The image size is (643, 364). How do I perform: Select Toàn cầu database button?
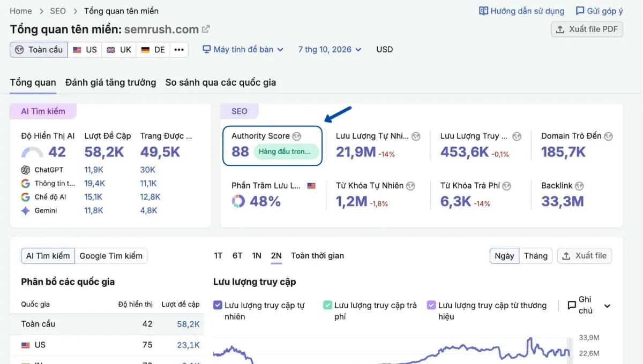(39, 50)
